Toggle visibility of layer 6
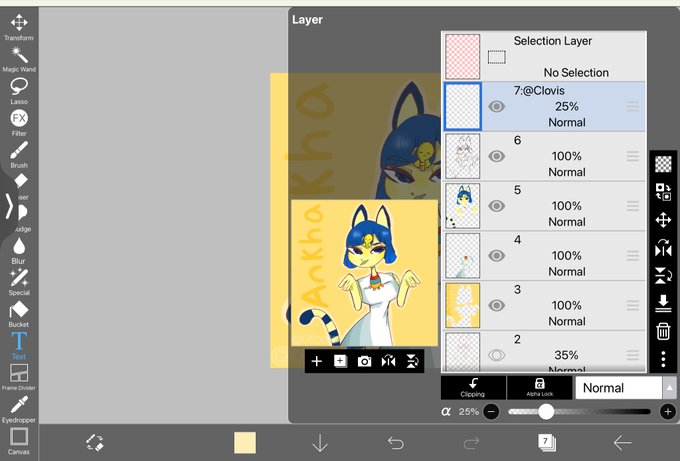Image resolution: width=680 pixels, height=461 pixels. click(x=497, y=156)
